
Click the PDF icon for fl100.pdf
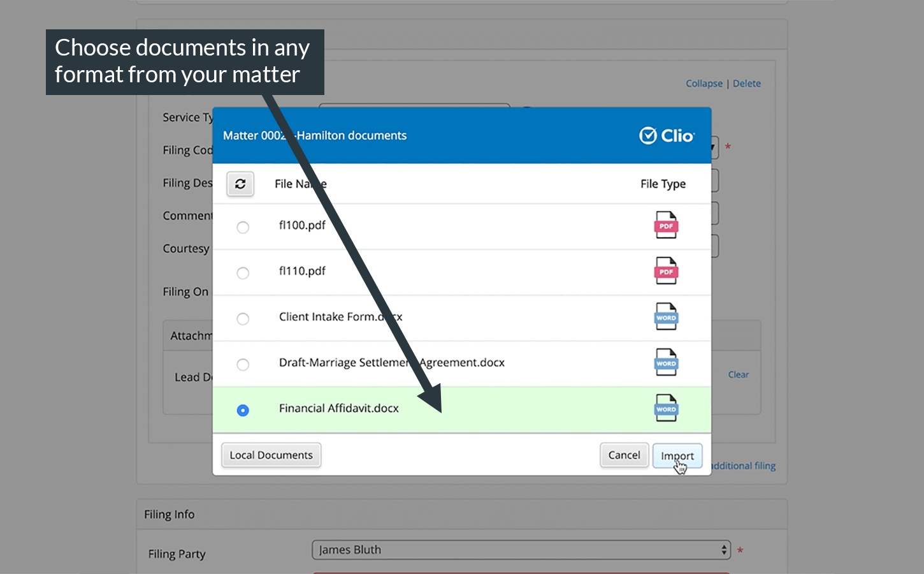click(x=666, y=225)
